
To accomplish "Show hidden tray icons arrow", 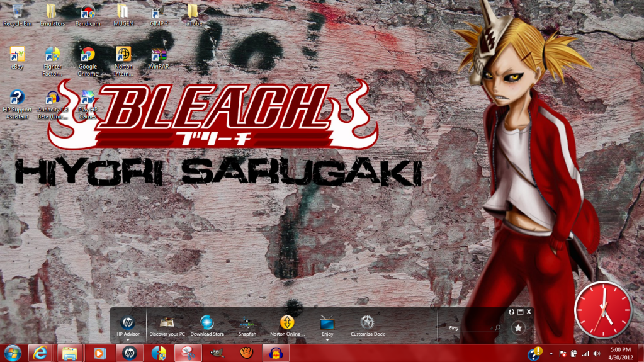I will tap(551, 354).
